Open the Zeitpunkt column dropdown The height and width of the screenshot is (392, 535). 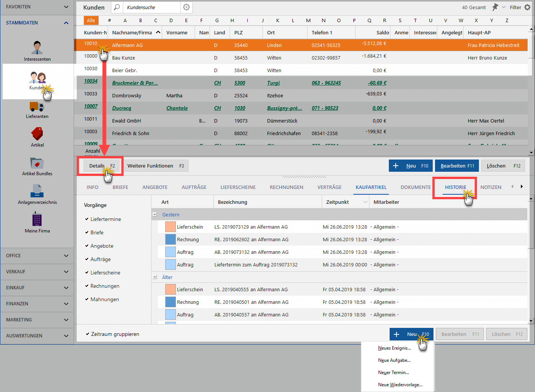point(365,202)
